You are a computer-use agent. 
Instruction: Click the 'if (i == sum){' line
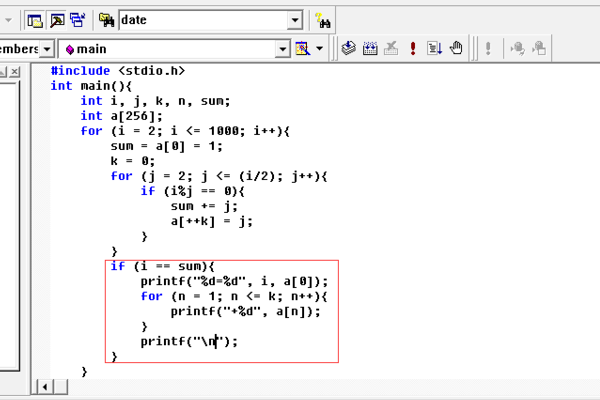tap(163, 266)
